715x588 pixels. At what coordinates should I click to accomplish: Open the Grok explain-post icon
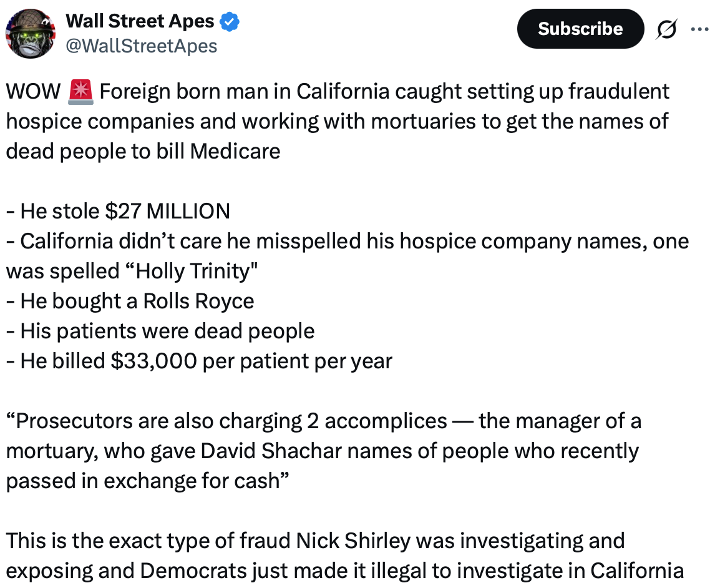tap(667, 29)
